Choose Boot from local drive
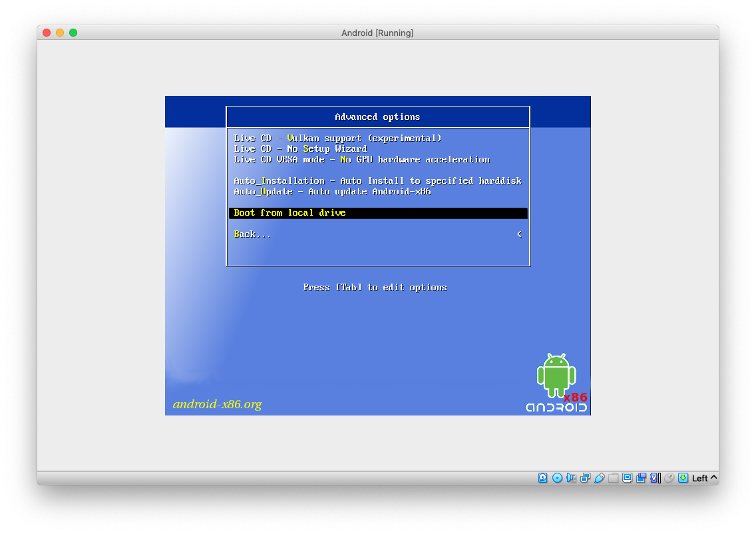This screenshot has width=756, height=534. 378,213
